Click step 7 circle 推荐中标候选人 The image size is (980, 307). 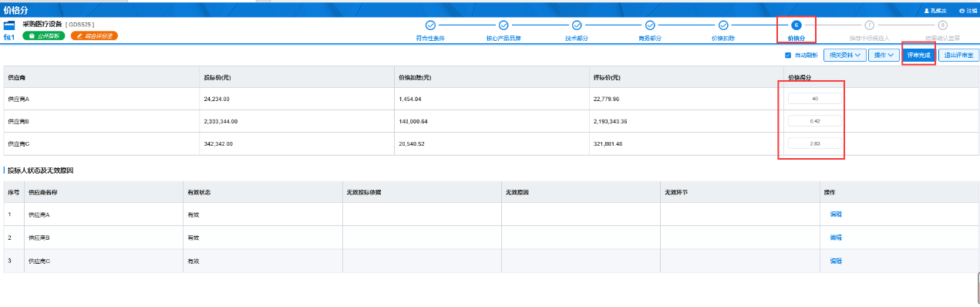[870, 25]
